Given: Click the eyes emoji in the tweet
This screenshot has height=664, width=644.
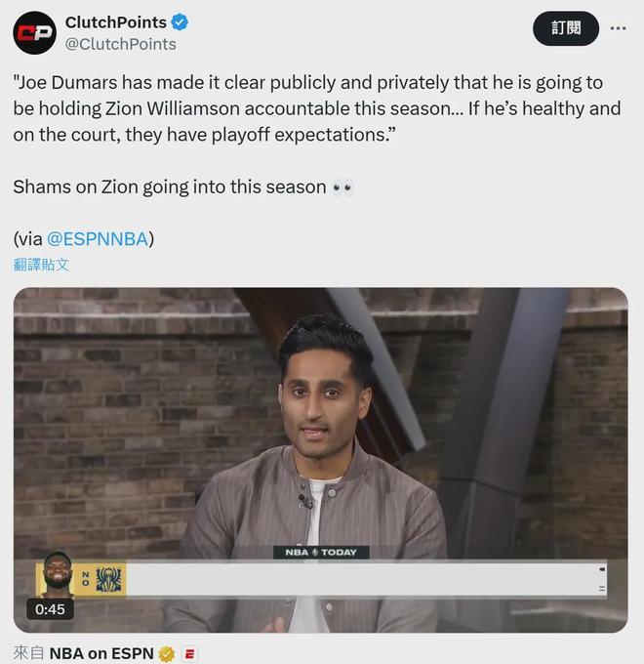Looking at the screenshot, I should coord(342,187).
